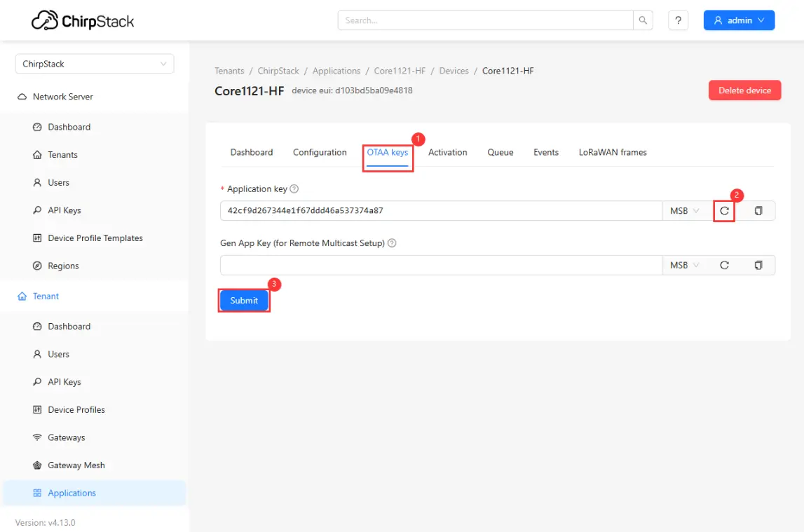This screenshot has width=804, height=532.
Task: Submit the OTAA keys form
Action: coord(244,301)
